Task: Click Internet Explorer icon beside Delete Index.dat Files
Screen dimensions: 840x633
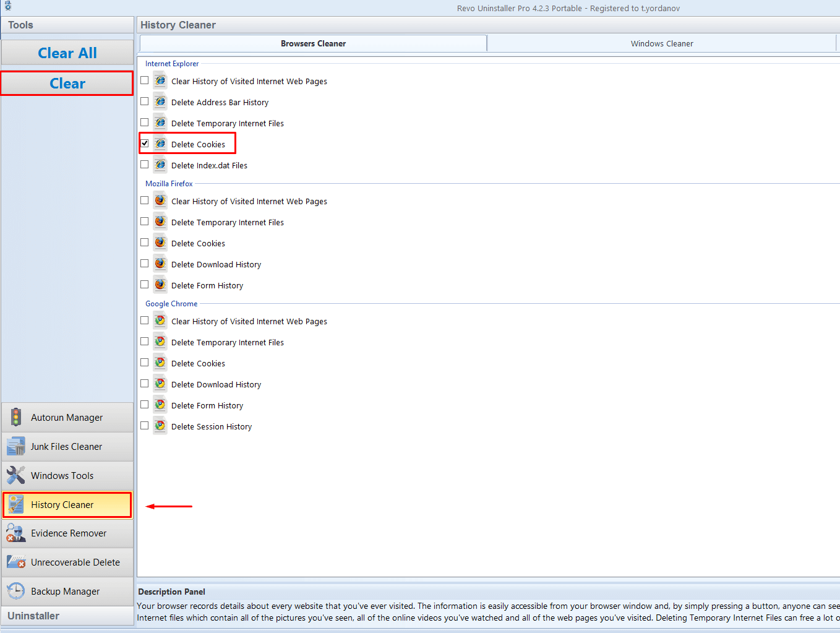Action: pyautogui.click(x=160, y=165)
